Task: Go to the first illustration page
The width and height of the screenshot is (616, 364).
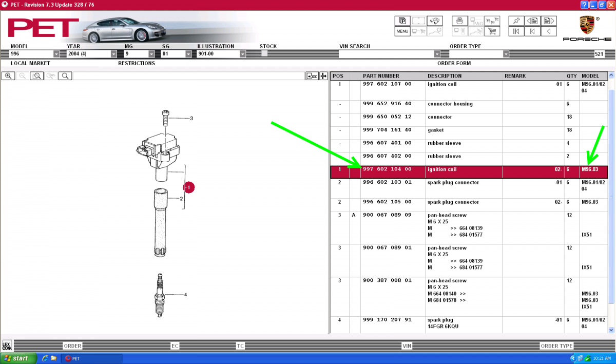Action: [x=516, y=31]
